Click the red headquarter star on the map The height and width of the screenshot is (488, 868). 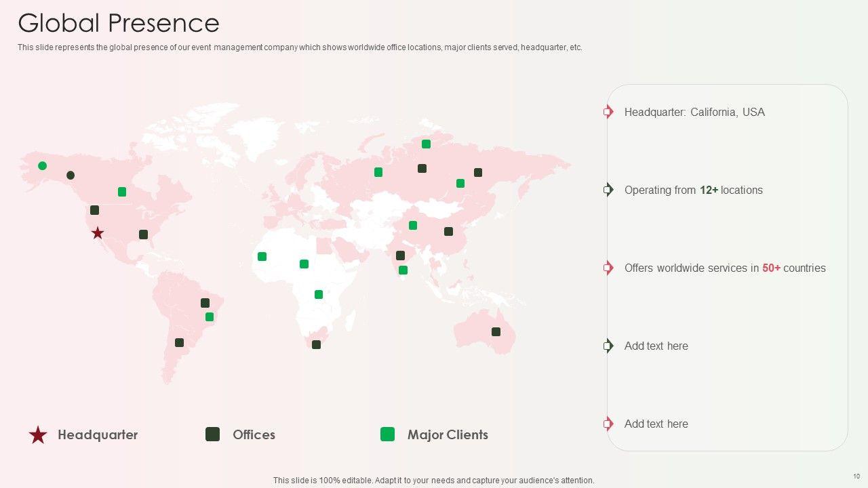point(98,233)
